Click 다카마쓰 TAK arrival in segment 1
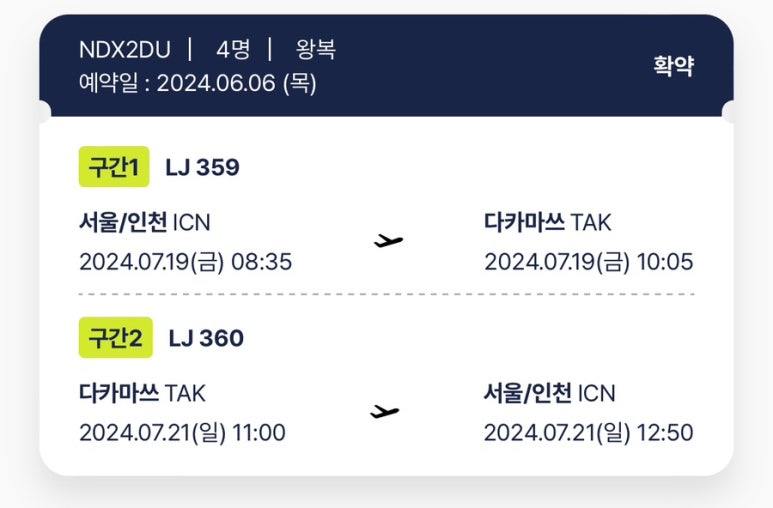773x508 pixels. [x=548, y=222]
